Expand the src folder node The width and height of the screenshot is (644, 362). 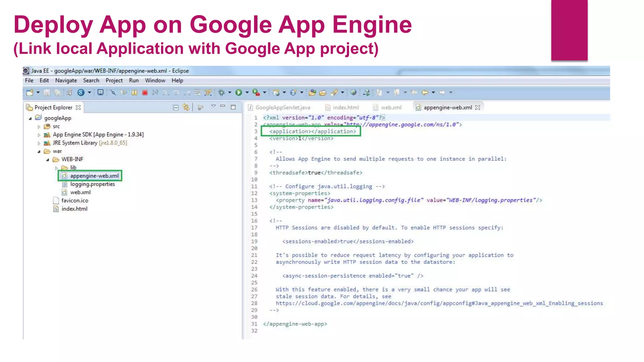click(39, 127)
